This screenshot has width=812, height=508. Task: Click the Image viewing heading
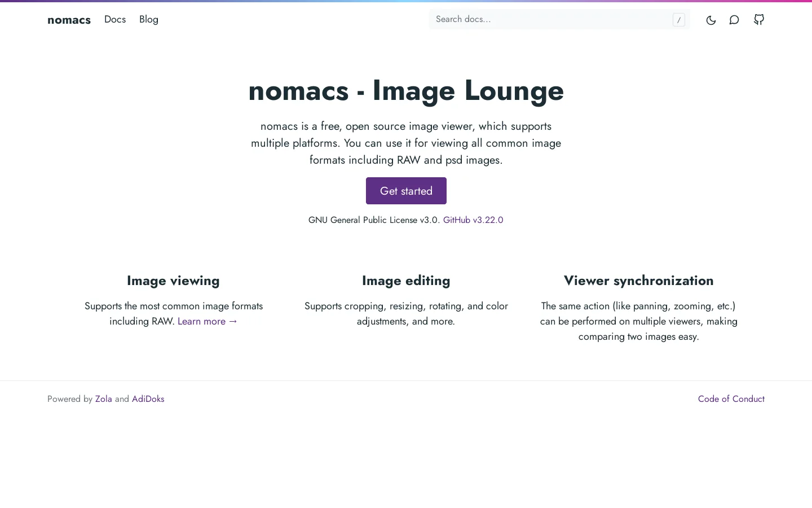coord(173,281)
